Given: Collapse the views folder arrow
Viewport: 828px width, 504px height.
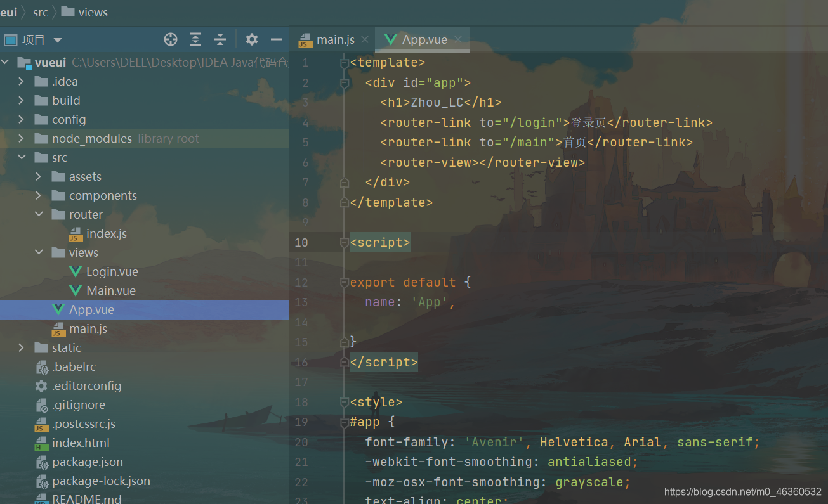Looking at the screenshot, I should (x=39, y=252).
